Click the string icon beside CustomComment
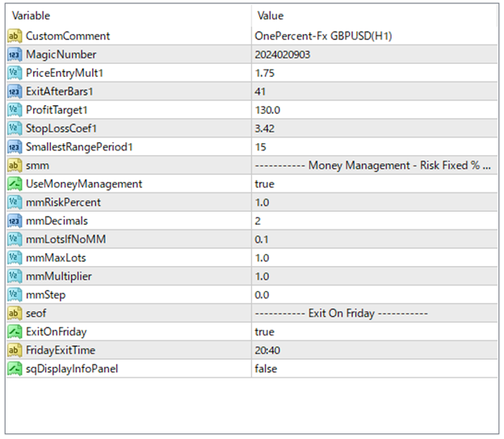Viewport: 504px width, 439px height. coord(14,36)
